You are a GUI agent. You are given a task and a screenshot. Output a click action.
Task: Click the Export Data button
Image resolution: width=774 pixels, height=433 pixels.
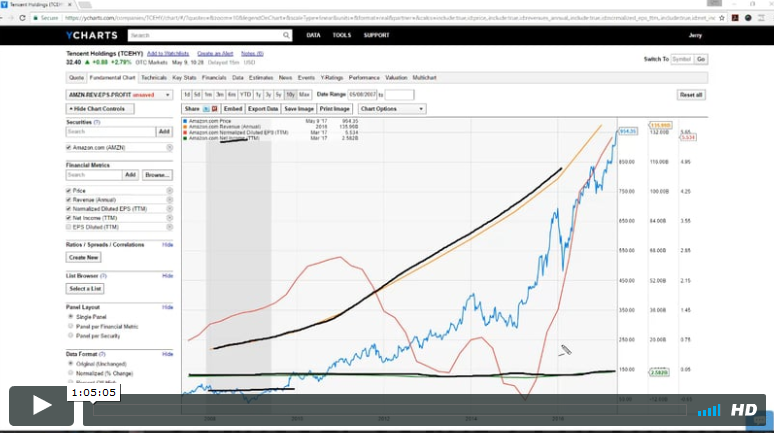click(263, 108)
